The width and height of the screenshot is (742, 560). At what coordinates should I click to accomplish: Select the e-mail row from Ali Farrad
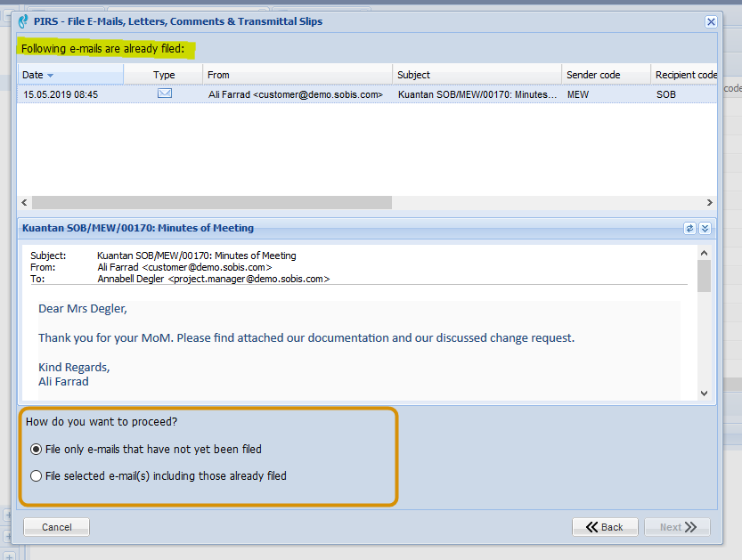(x=295, y=93)
